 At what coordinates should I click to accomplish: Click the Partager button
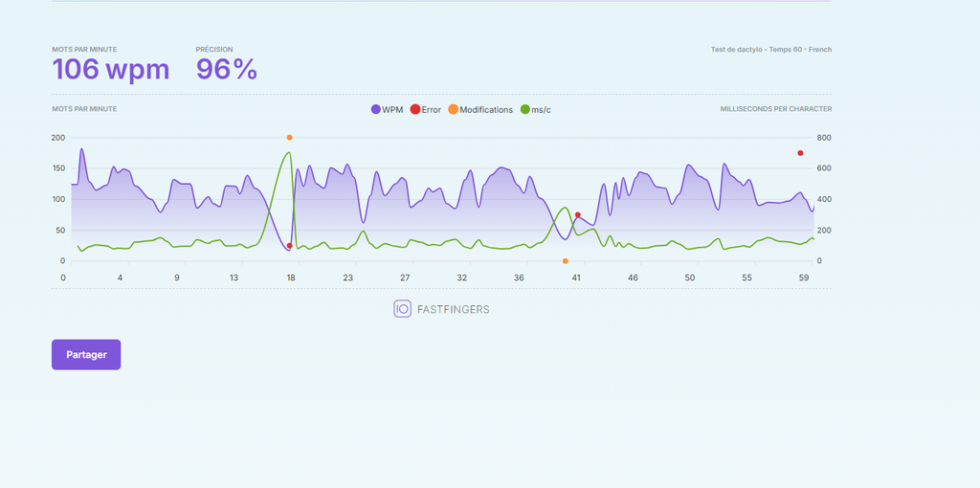(86, 354)
